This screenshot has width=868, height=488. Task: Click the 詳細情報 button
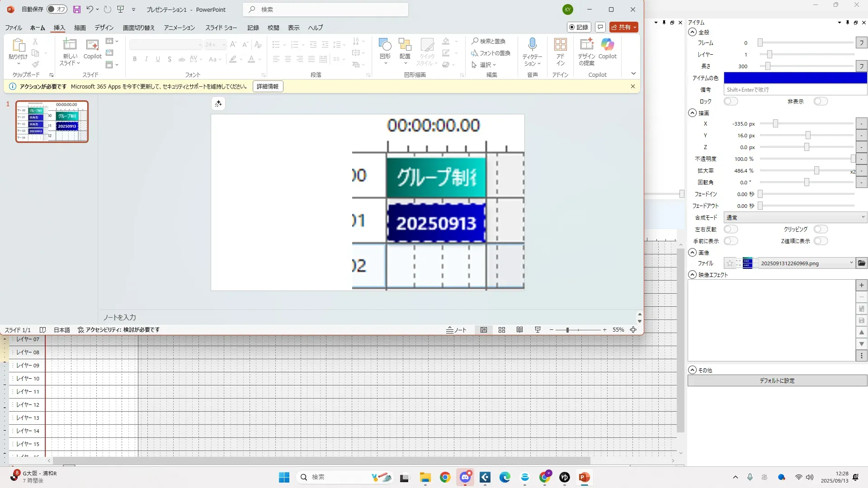click(x=268, y=86)
